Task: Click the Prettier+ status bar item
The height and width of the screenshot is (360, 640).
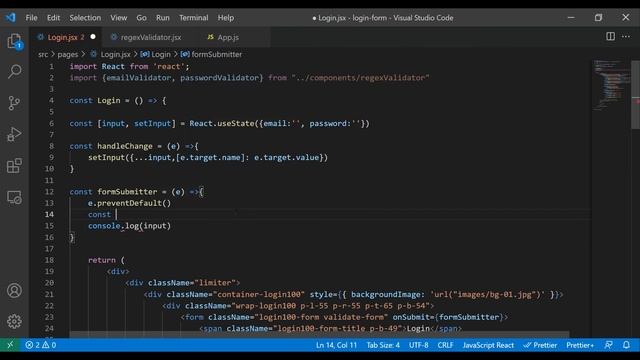Action: [x=580, y=345]
